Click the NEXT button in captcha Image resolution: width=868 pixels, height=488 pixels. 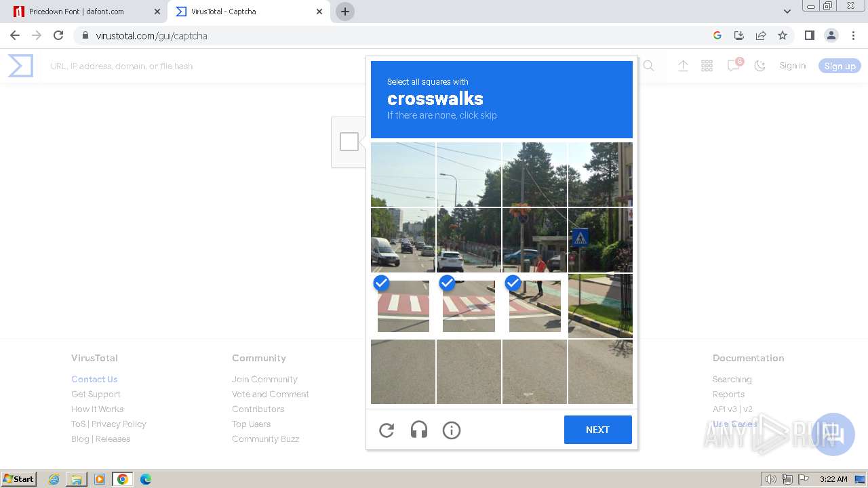coord(597,430)
